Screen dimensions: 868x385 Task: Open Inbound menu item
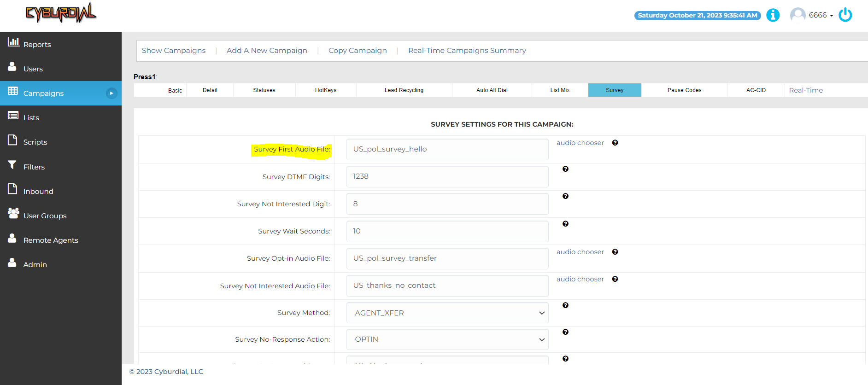pyautogui.click(x=61, y=191)
